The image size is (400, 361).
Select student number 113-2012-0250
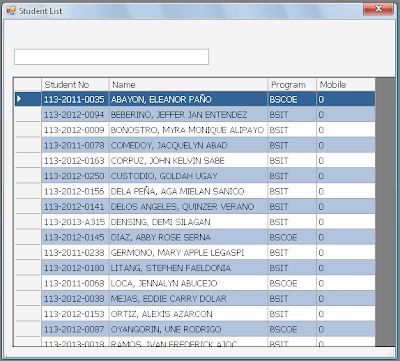pos(75,176)
